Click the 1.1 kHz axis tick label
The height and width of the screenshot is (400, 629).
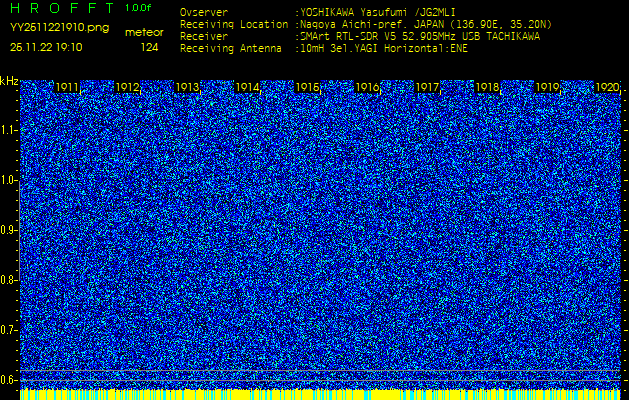coord(9,130)
